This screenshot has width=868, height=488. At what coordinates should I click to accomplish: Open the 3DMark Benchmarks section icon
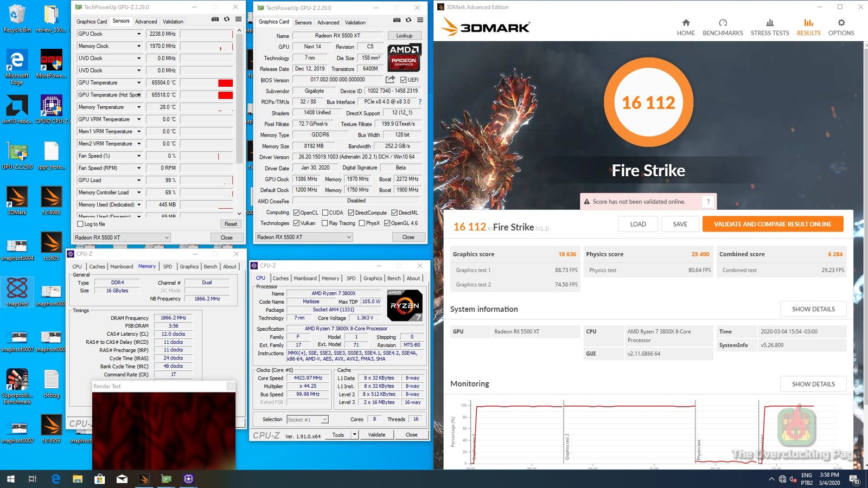pos(723,23)
